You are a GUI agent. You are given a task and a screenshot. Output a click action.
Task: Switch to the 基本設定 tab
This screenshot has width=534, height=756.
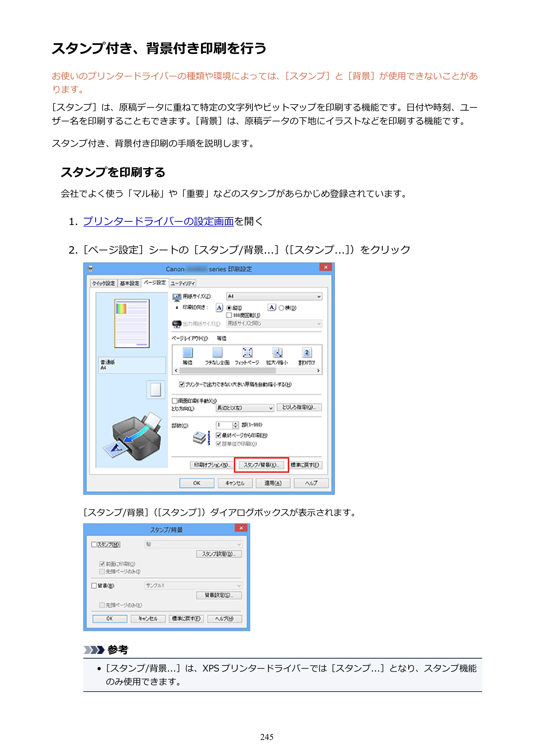pos(129,283)
